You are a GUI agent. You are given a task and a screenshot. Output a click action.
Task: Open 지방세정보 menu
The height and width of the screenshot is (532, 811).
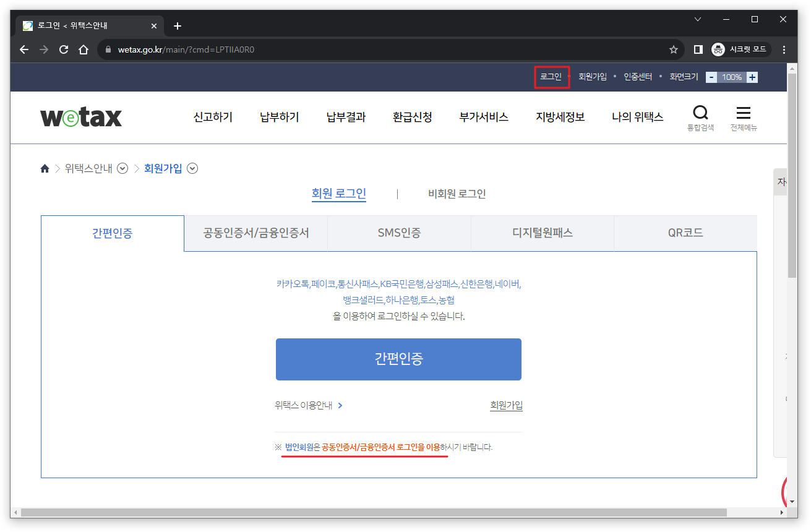(560, 117)
